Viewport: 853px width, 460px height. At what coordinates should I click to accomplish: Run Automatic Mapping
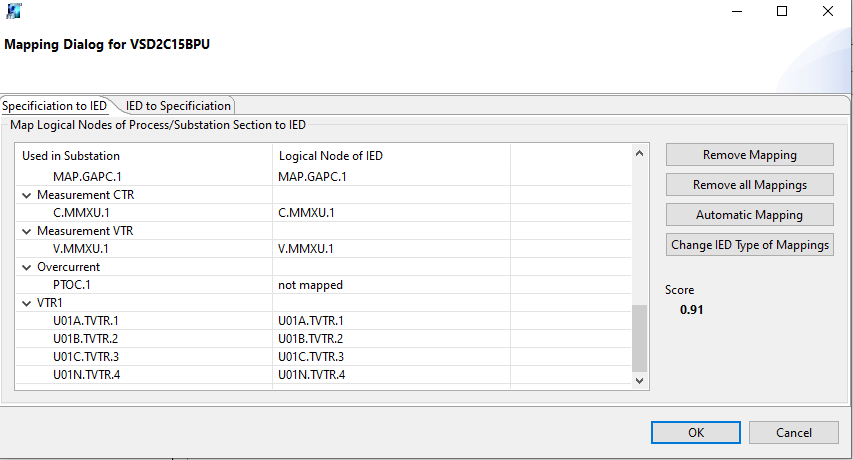749,215
